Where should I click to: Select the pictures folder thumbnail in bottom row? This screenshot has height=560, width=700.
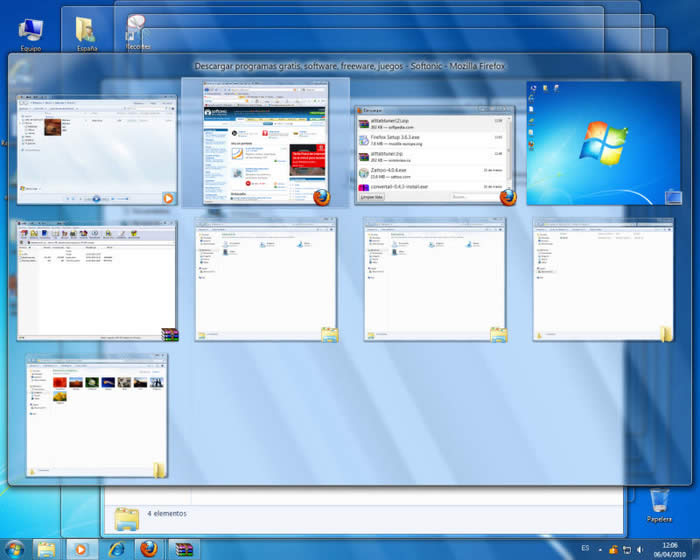click(x=96, y=414)
